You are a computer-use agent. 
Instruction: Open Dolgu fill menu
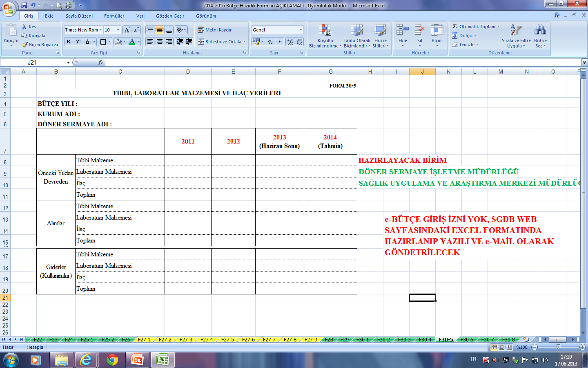(x=464, y=36)
